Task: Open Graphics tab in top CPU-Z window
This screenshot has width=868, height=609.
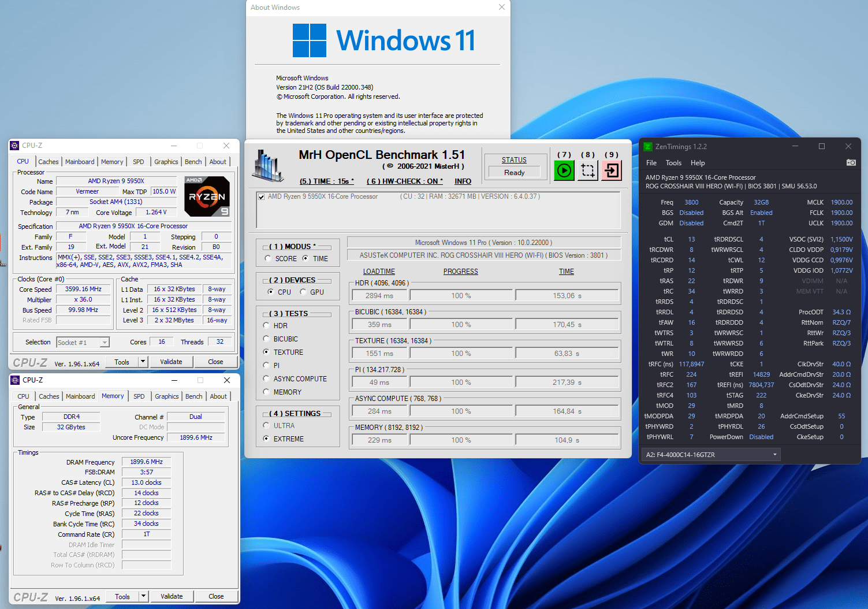Action: [166, 162]
